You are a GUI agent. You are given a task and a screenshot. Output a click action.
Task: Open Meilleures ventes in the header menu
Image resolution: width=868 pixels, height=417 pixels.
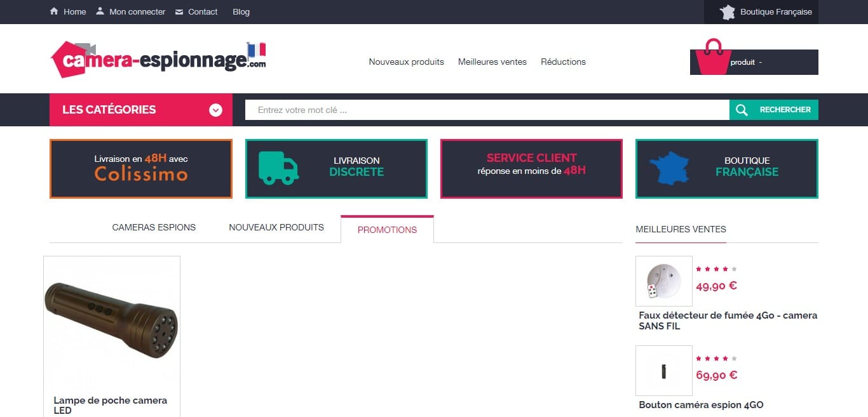click(492, 62)
